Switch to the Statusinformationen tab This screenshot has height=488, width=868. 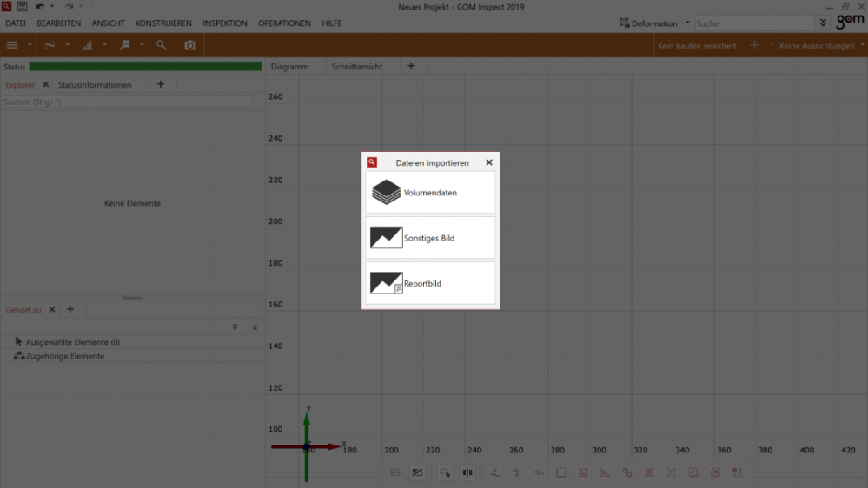pos(95,85)
